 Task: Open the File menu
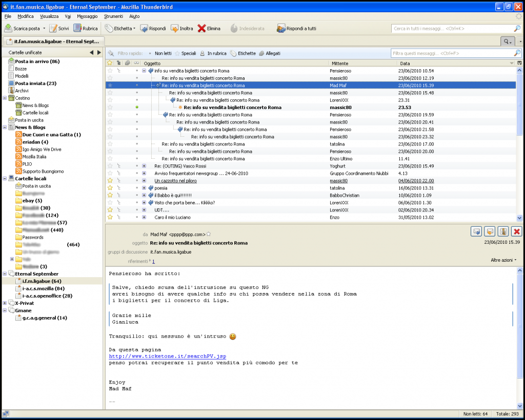tap(8, 16)
